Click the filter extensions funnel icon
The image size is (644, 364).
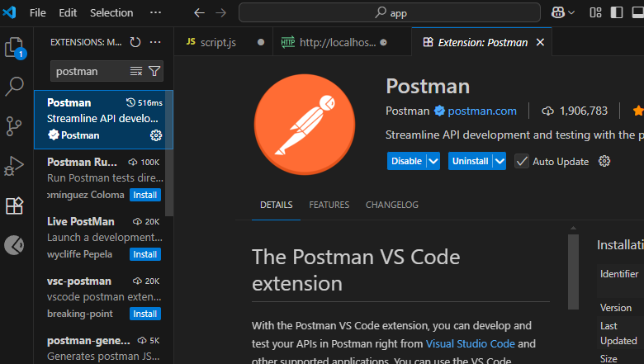pyautogui.click(x=154, y=72)
